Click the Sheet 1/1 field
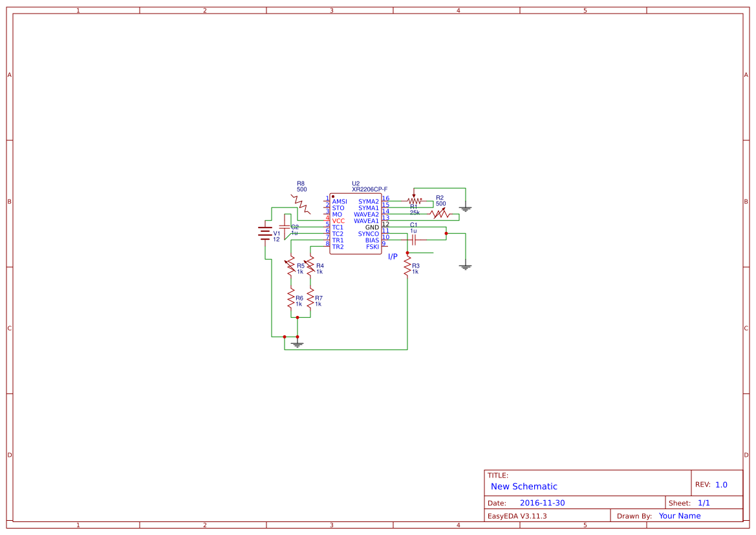 705,502
